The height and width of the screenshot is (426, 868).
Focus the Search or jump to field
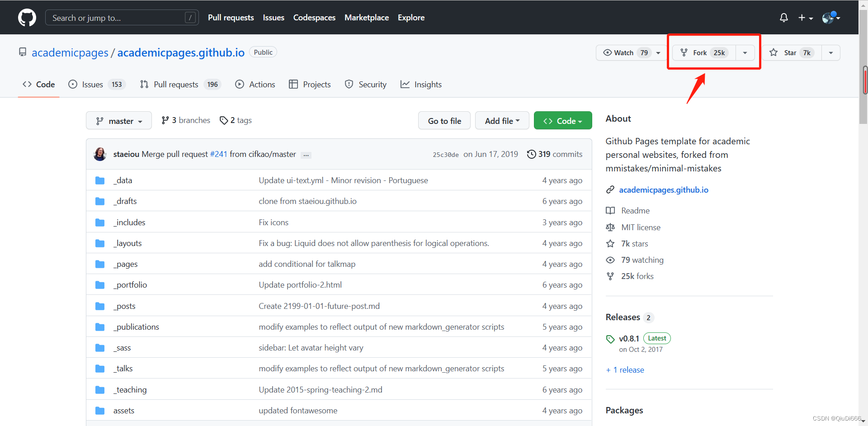pyautogui.click(x=122, y=18)
